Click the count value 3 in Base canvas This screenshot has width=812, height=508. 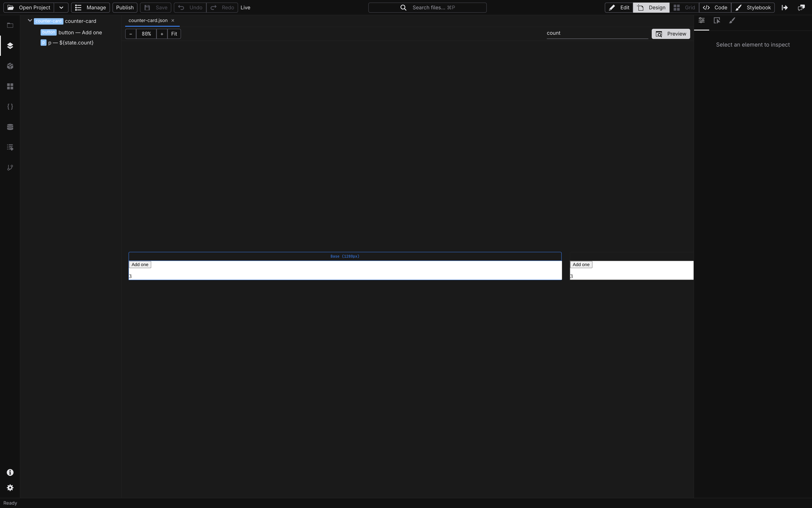click(130, 276)
